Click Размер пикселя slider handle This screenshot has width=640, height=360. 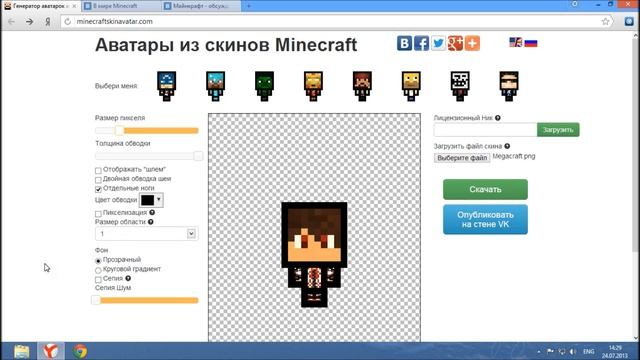coord(119,131)
